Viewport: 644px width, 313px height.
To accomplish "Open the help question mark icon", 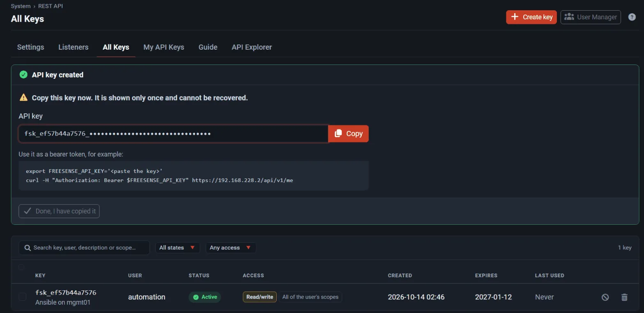I will pos(632,17).
